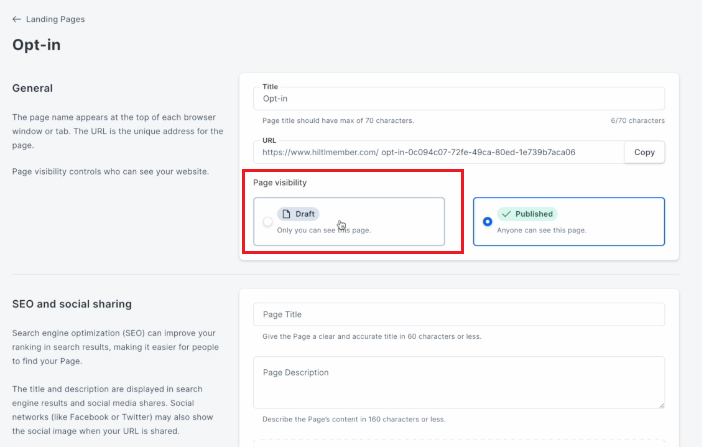This screenshot has height=447, width=702.
Task: Focus the SEO Page Title field
Action: [x=459, y=314]
